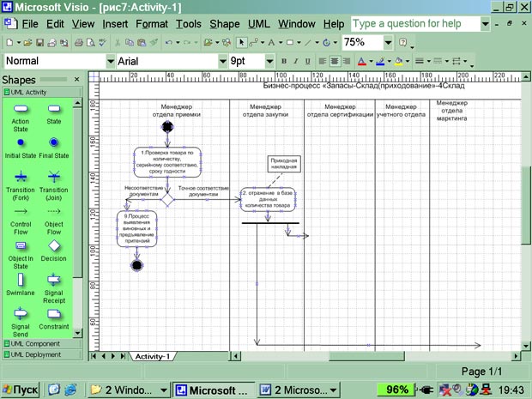Open Print Preview from toolbar
Image resolution: width=532 pixels, height=399 pixels.
click(91, 43)
